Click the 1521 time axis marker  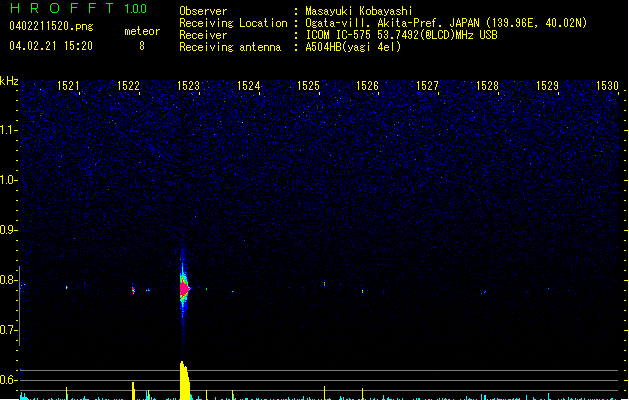(x=68, y=86)
